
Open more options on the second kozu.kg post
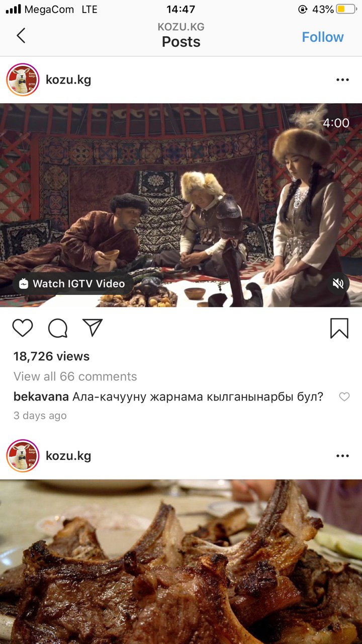point(342,456)
